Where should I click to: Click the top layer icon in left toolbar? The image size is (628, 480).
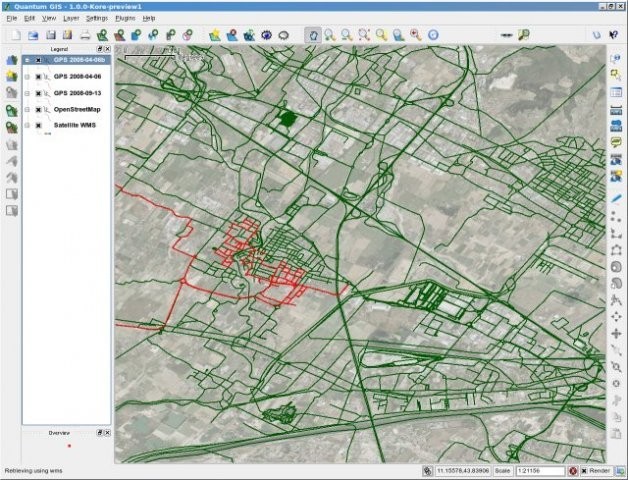click(12, 60)
